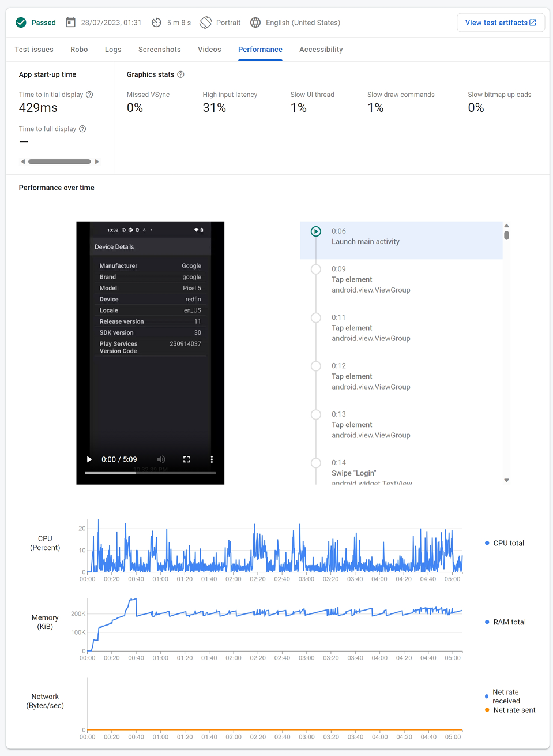Viewport: 553px width, 756px height.
Task: Open video more options menu
Action: (212, 459)
